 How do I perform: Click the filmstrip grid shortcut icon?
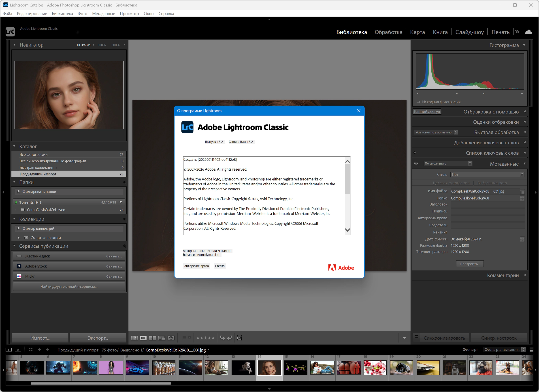pos(31,350)
